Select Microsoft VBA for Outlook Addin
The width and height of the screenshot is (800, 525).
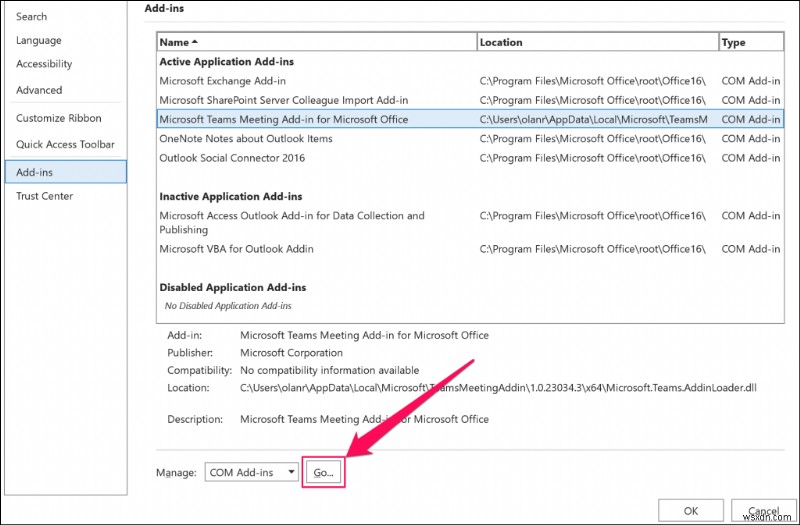(x=470, y=249)
